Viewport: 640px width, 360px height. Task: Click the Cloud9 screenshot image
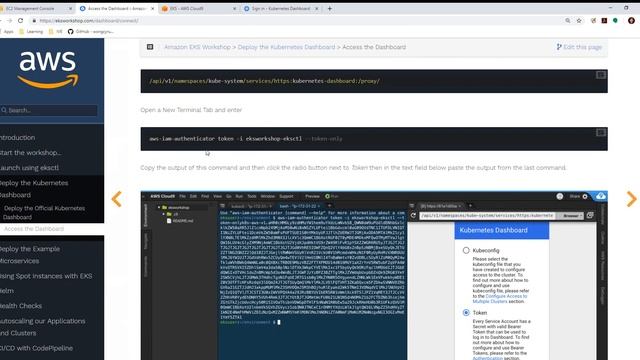(x=374, y=276)
